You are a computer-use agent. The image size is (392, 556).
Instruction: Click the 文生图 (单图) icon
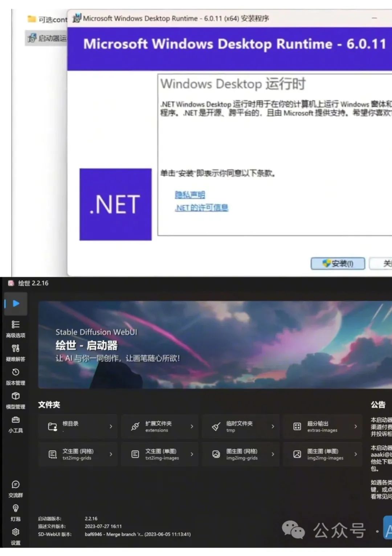[x=135, y=454]
